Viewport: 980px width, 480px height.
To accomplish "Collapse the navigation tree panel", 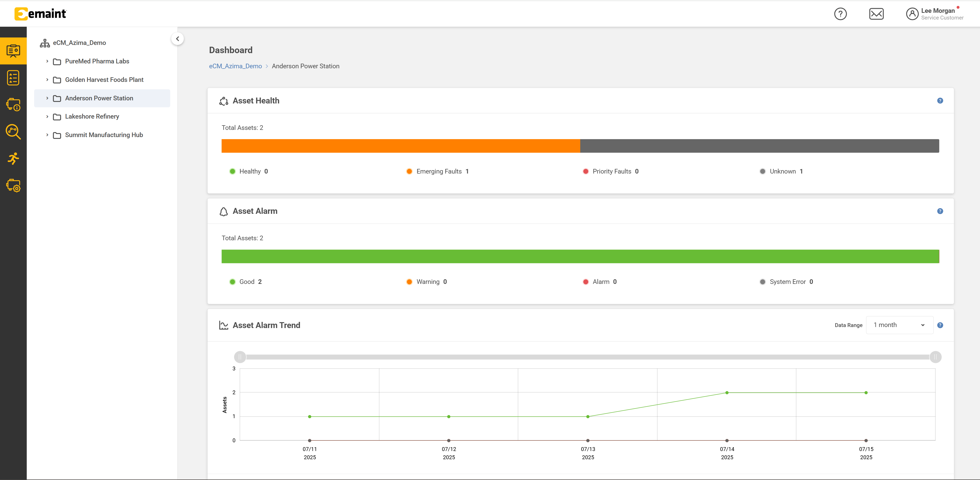I will (x=177, y=39).
